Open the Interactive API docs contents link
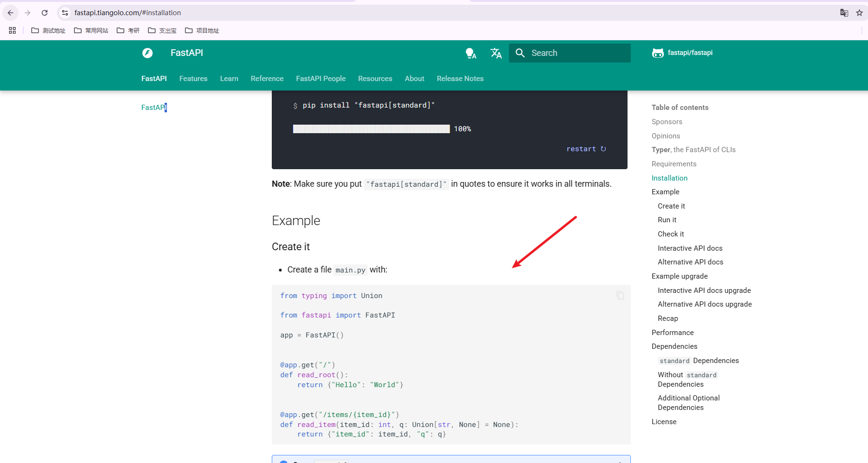The width and height of the screenshot is (868, 463). pos(690,248)
